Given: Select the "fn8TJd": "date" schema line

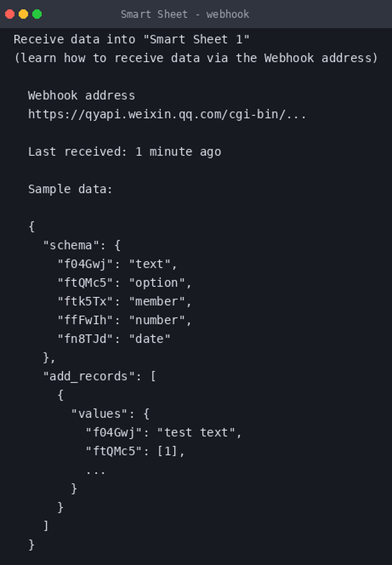Looking at the screenshot, I should [114, 339].
